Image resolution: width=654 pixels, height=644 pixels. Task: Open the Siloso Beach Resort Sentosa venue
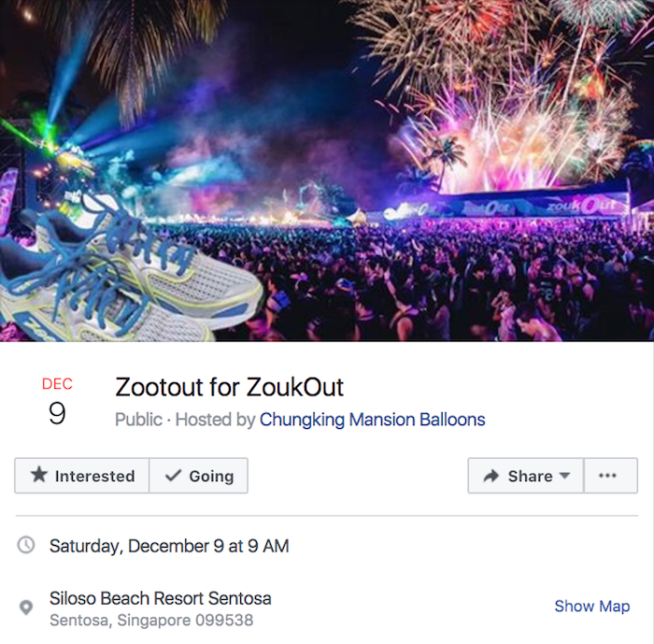pyautogui.click(x=161, y=597)
